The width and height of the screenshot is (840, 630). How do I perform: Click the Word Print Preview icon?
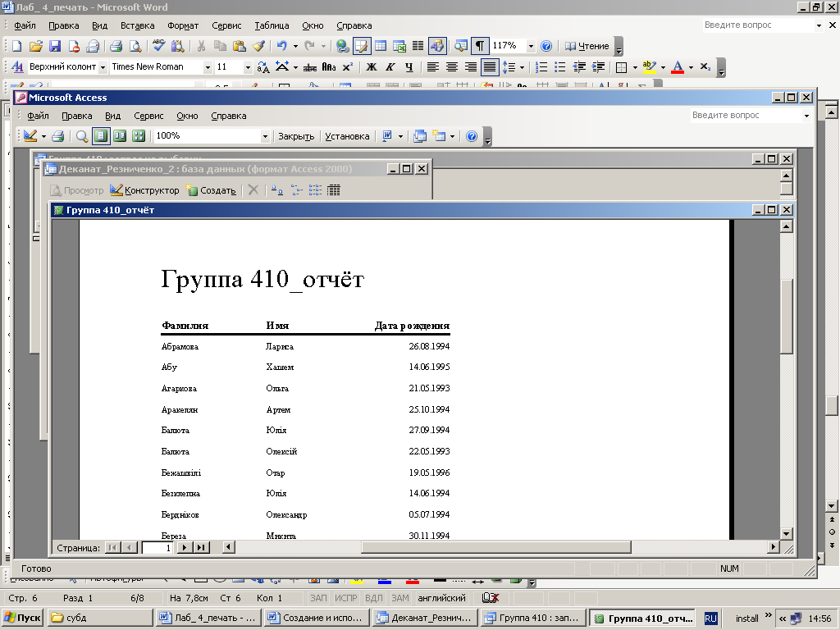tap(135, 46)
